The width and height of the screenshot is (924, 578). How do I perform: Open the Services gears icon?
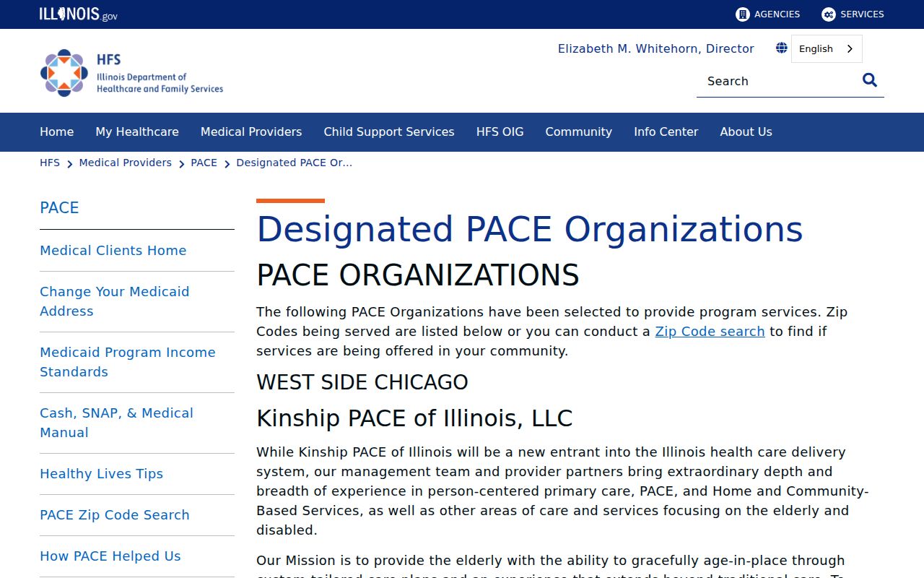(x=829, y=14)
